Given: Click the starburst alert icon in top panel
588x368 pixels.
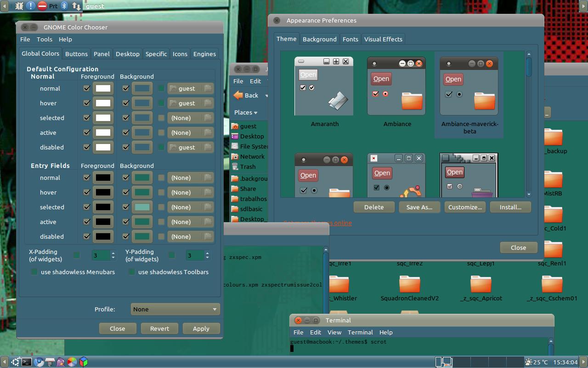Looking at the screenshot, I should 19,6.
